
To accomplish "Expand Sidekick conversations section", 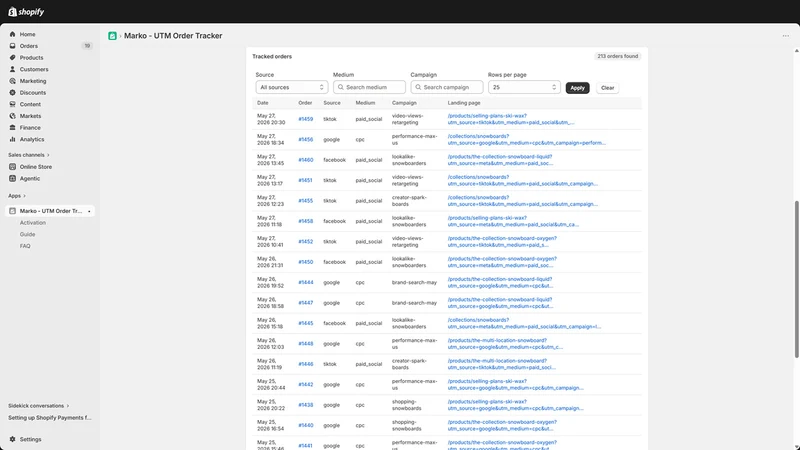I will [x=38, y=406].
